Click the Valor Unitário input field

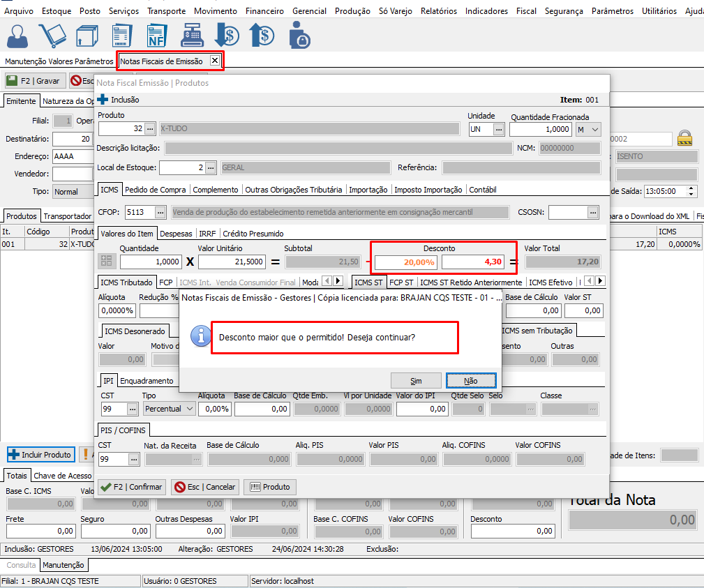232,262
